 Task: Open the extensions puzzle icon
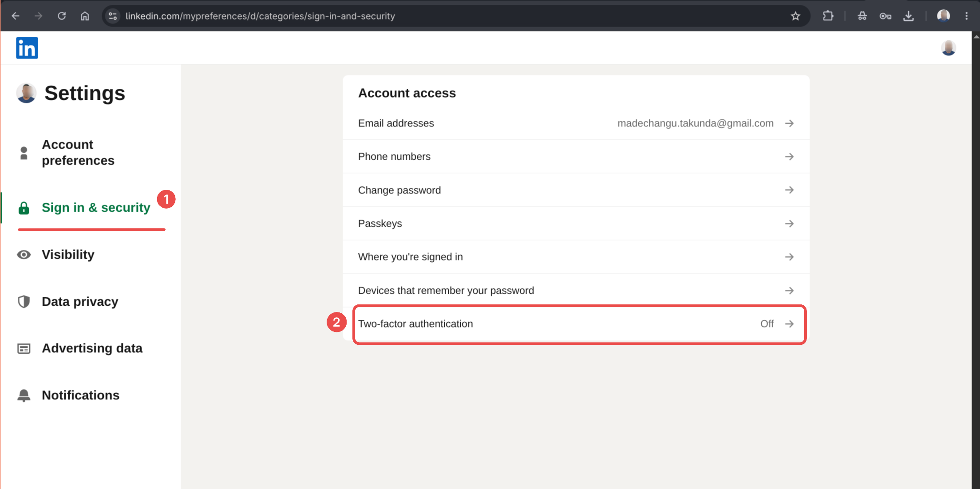(x=828, y=16)
